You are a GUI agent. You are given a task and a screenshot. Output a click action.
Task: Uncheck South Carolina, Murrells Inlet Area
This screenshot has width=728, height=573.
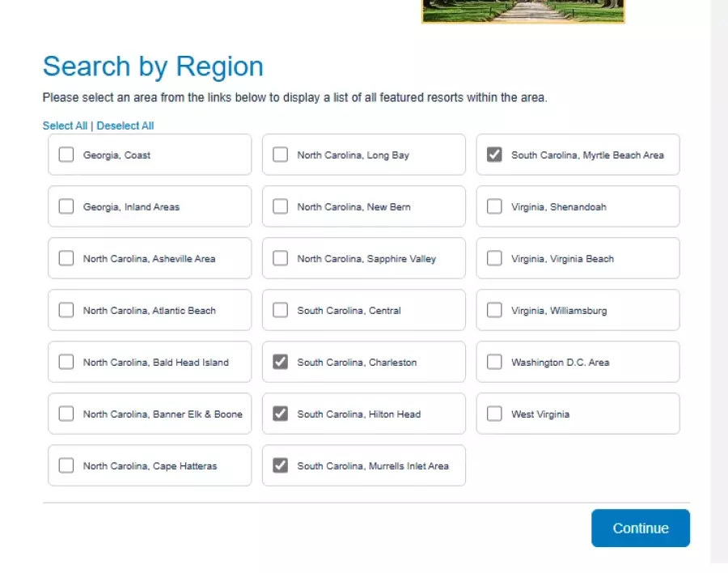[280, 465]
